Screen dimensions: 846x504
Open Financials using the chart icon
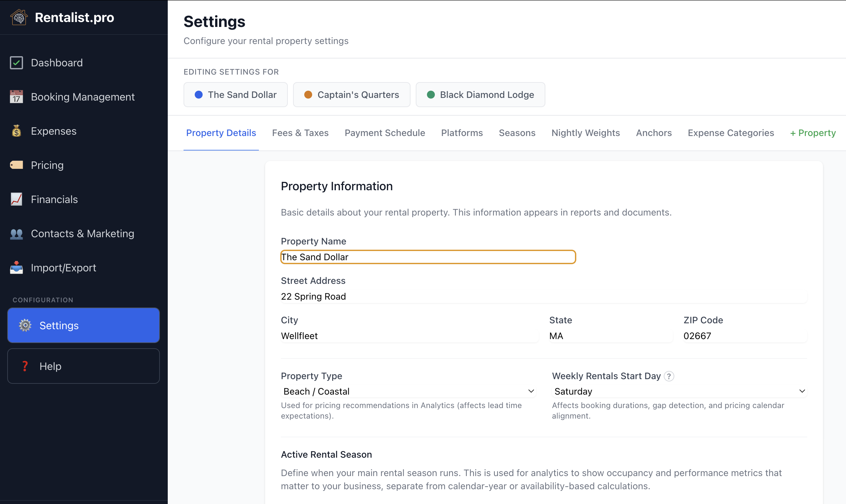(16, 199)
